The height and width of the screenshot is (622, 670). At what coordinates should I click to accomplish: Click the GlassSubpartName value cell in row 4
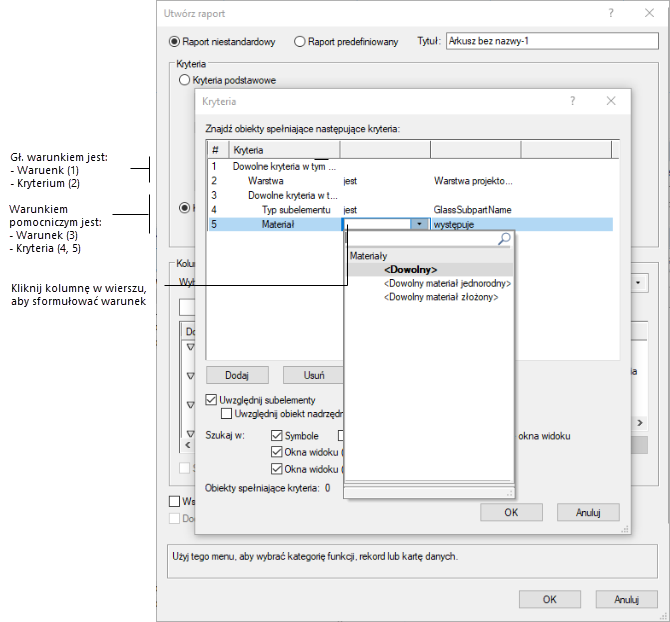click(472, 210)
